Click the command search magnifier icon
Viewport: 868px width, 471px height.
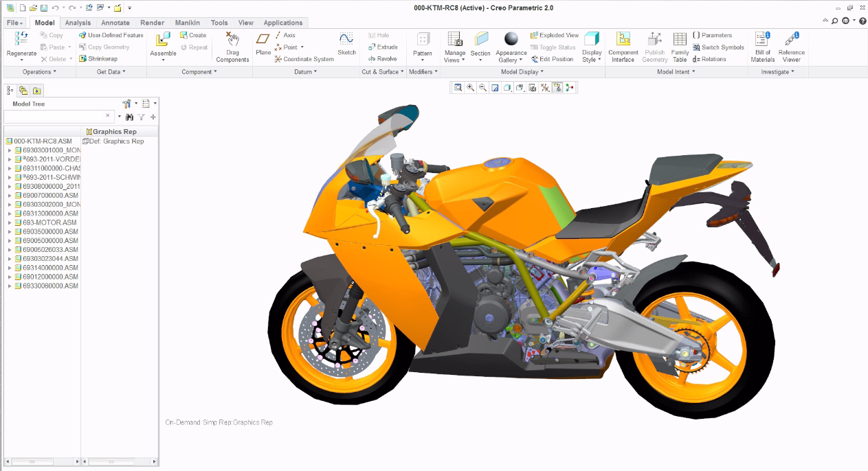[x=834, y=21]
